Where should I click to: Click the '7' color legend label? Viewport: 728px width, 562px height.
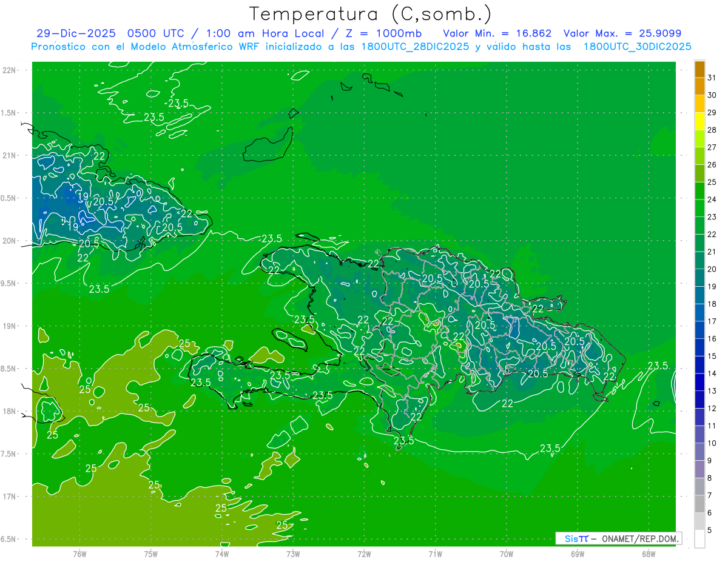point(710,496)
